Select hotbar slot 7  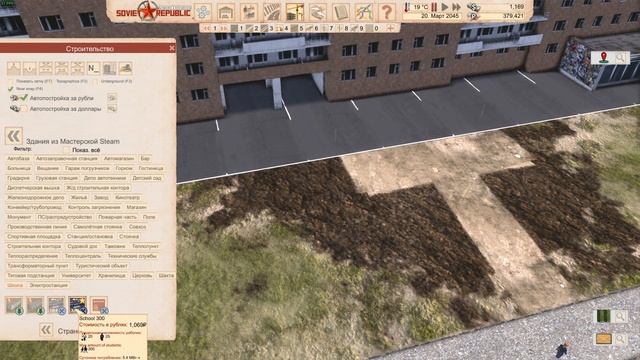pyautogui.click(x=327, y=28)
